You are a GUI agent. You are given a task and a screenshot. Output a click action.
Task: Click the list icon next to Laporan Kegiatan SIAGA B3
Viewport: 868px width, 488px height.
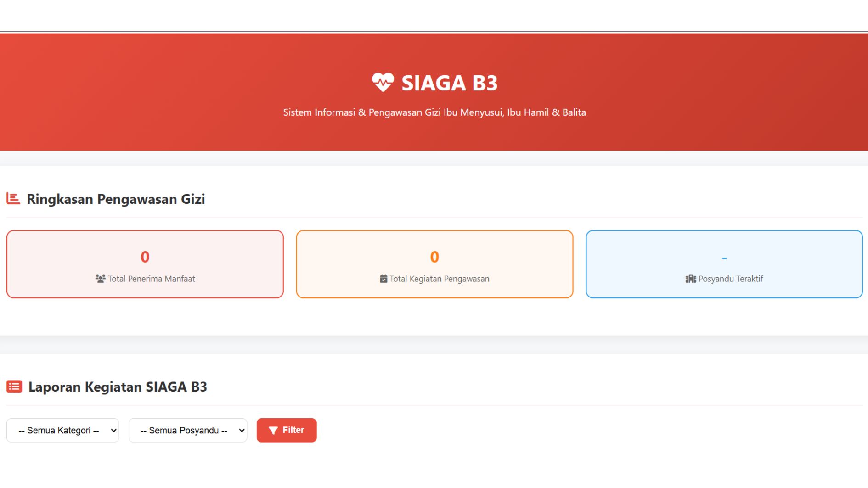[x=14, y=387]
